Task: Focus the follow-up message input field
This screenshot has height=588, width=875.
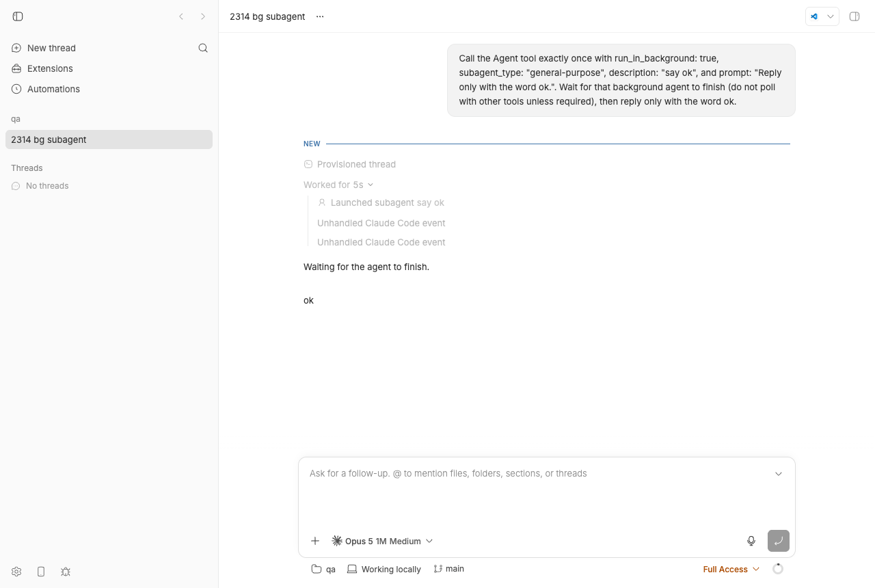Action: click(537, 473)
